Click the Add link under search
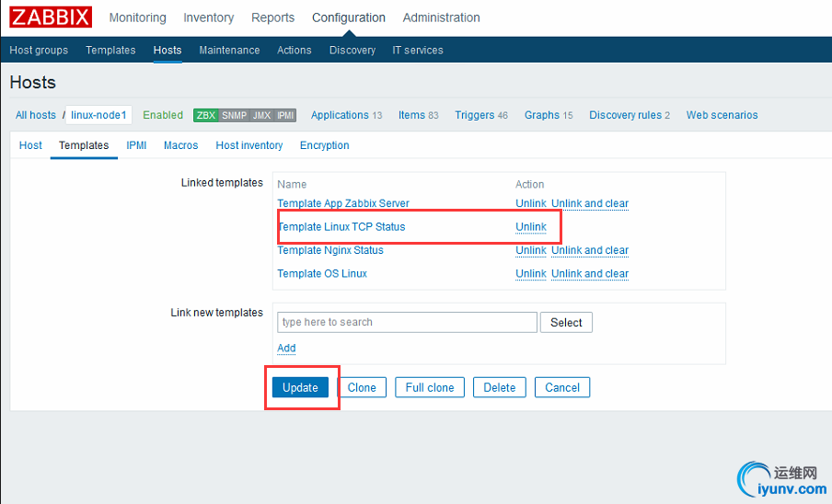The width and height of the screenshot is (832, 504). [286, 349]
